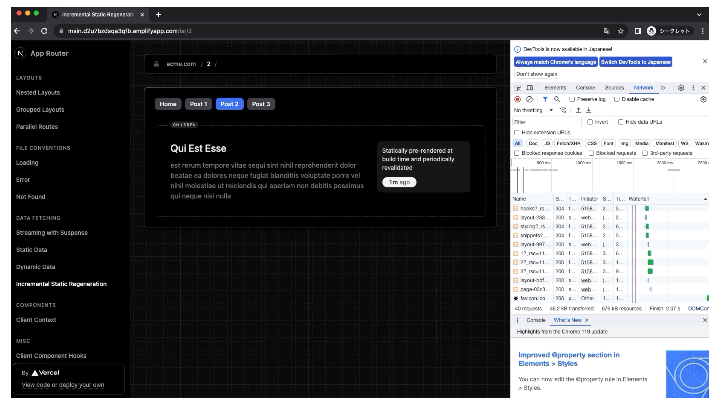
Task: Click Don't show again button
Action: (x=536, y=74)
